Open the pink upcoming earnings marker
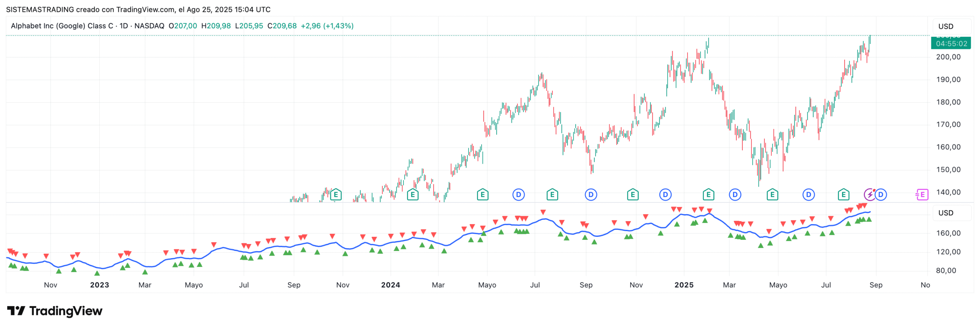980x329 pixels. [922, 195]
